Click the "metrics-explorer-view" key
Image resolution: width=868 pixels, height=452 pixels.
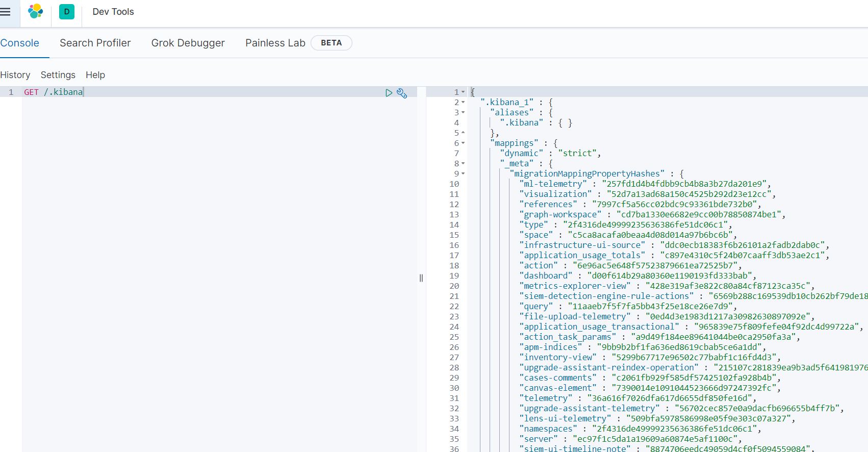click(575, 286)
